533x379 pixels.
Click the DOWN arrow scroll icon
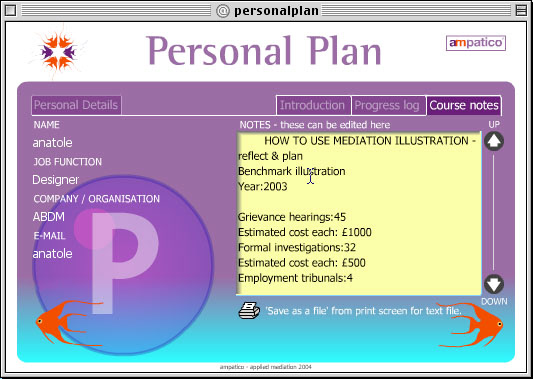tap(494, 284)
